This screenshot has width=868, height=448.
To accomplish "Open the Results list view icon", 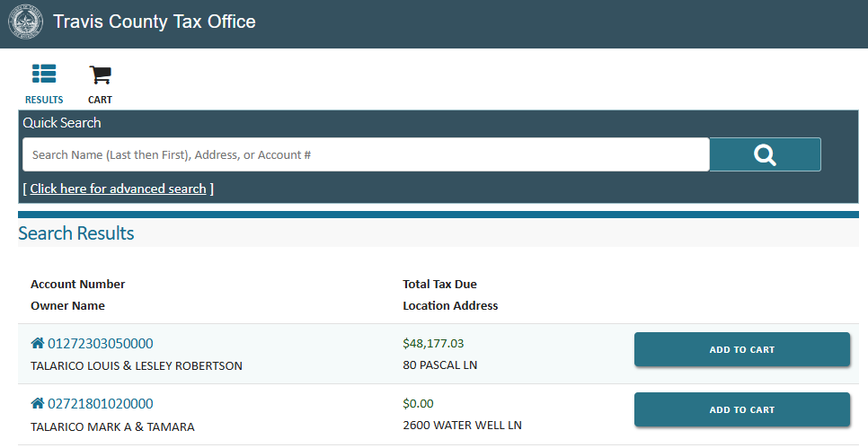I will [x=44, y=75].
